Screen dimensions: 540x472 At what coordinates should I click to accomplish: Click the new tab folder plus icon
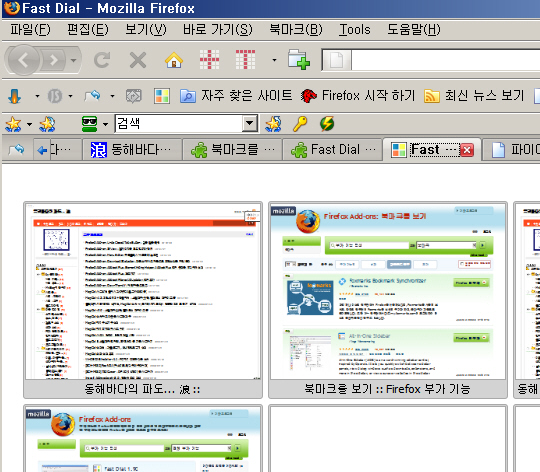[x=299, y=60]
